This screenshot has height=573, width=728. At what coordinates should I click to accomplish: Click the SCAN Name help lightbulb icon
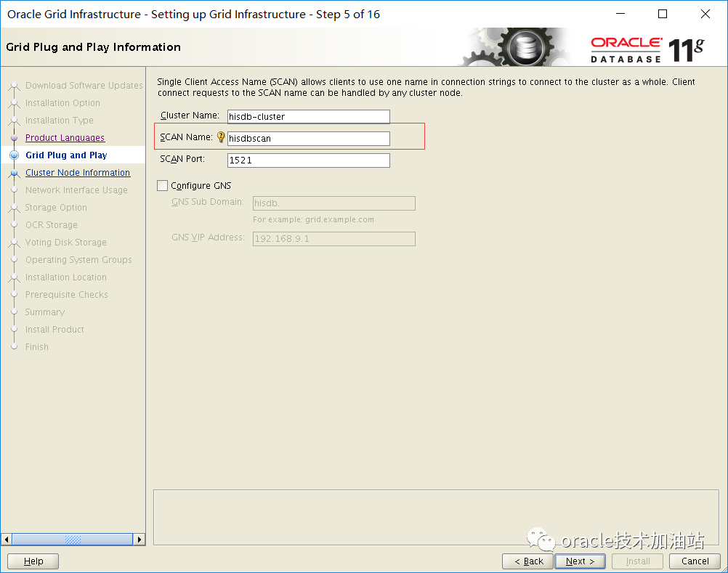pos(221,137)
